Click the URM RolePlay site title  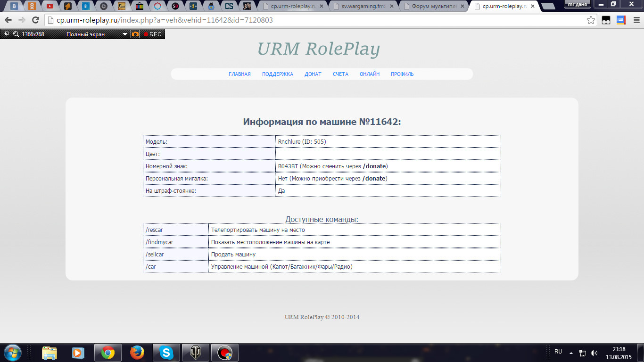tap(318, 49)
